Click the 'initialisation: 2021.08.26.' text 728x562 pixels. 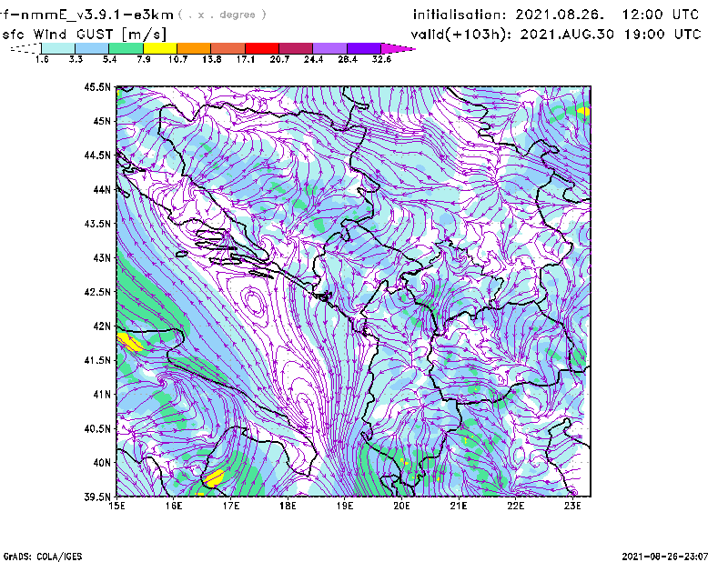click(509, 15)
